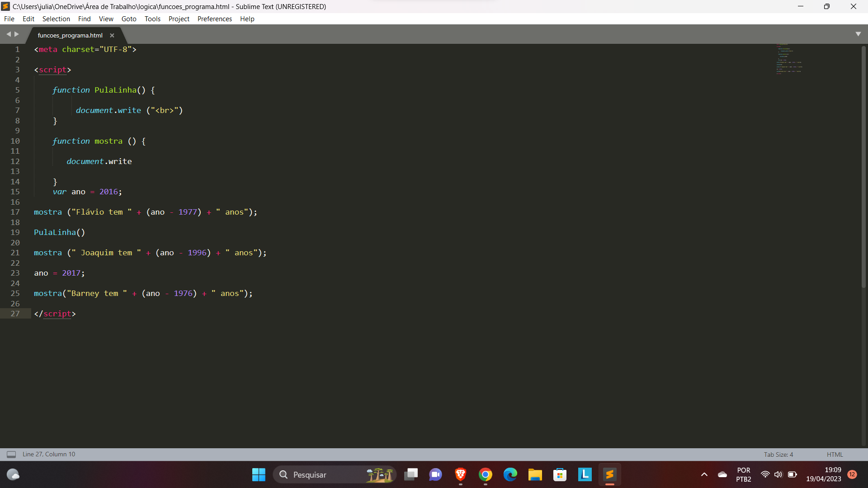
Task: Open the tab list dropdown arrow
Action: [x=858, y=34]
